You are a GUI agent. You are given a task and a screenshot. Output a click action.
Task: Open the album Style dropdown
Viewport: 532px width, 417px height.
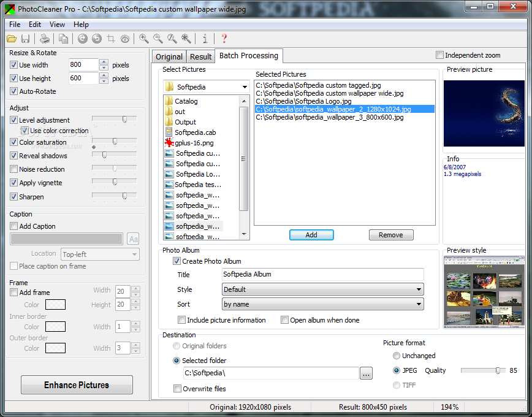[322, 289]
